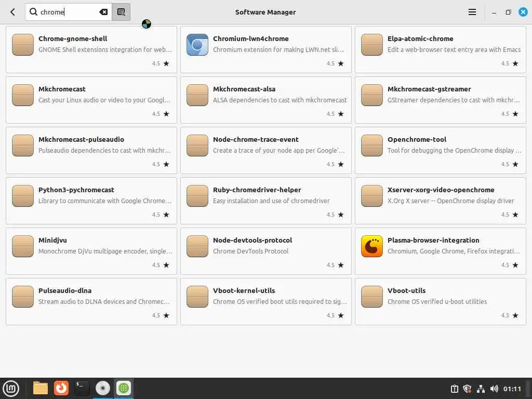Open the Chrome-gnome-shell title
Image resolution: width=532 pixels, height=399 pixels.
[x=73, y=38]
